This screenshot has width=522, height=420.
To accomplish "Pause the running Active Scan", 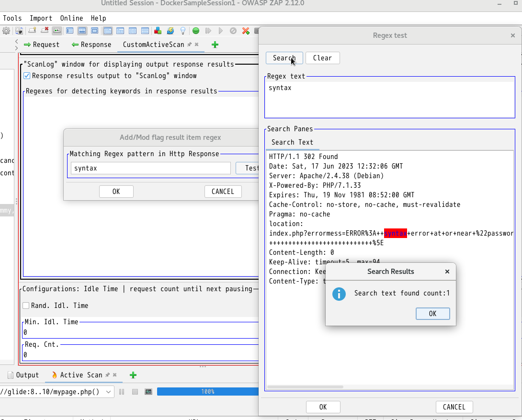I will point(122,391).
